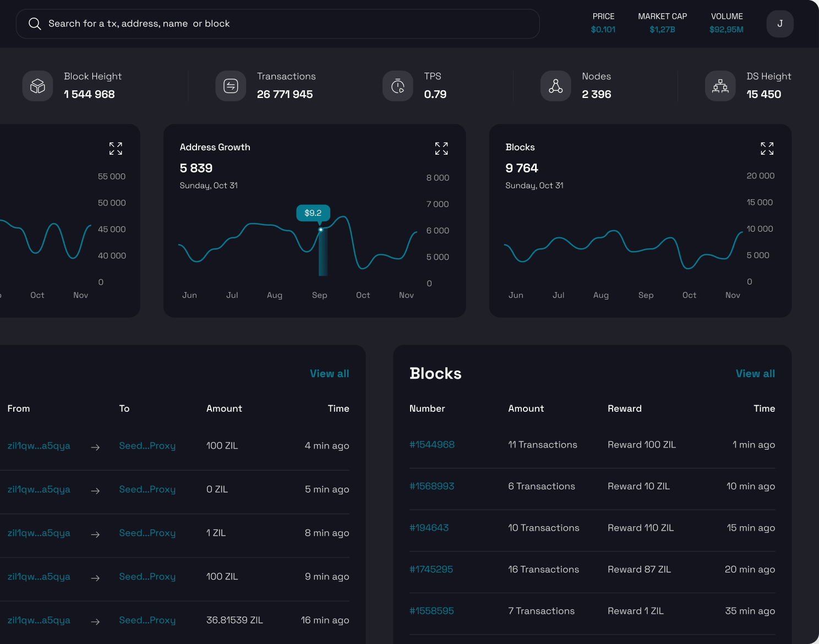Click the DS Height value 15 450
Image resolution: width=819 pixels, height=644 pixels.
(764, 94)
